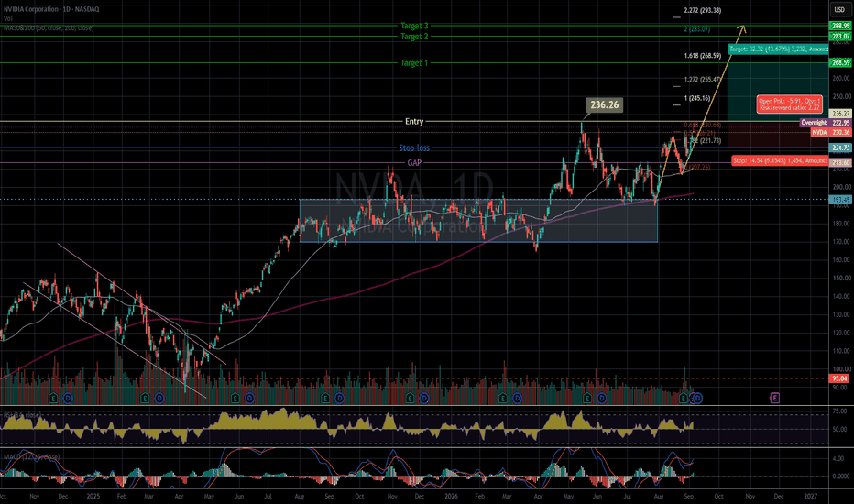Click the 2027 label on the time axis
This screenshot has height=504, width=854.
point(810,497)
